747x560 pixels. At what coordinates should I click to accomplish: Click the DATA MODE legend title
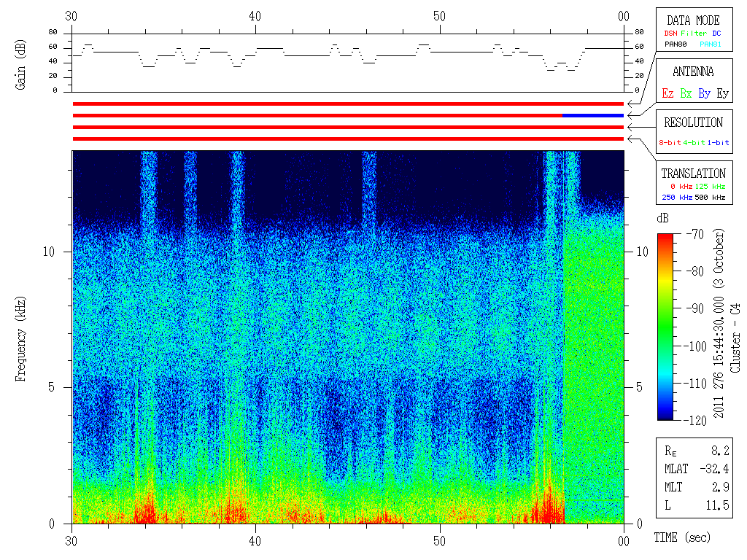coord(693,20)
